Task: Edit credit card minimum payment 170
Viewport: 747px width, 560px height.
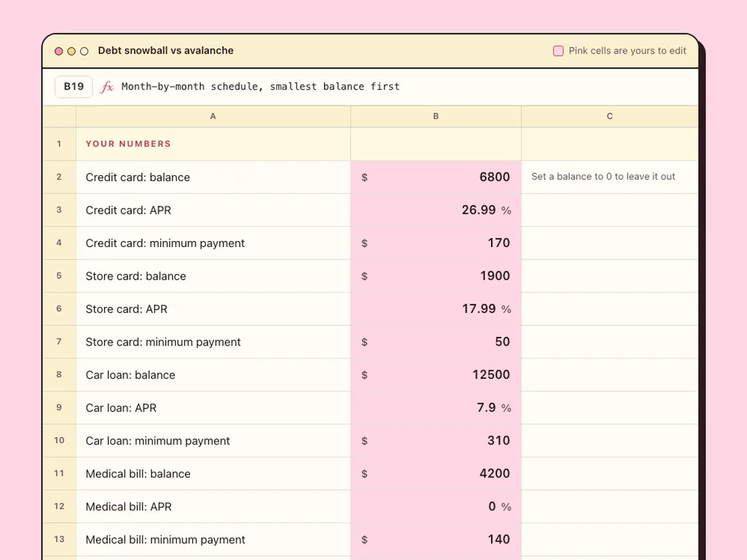Action: [x=436, y=243]
